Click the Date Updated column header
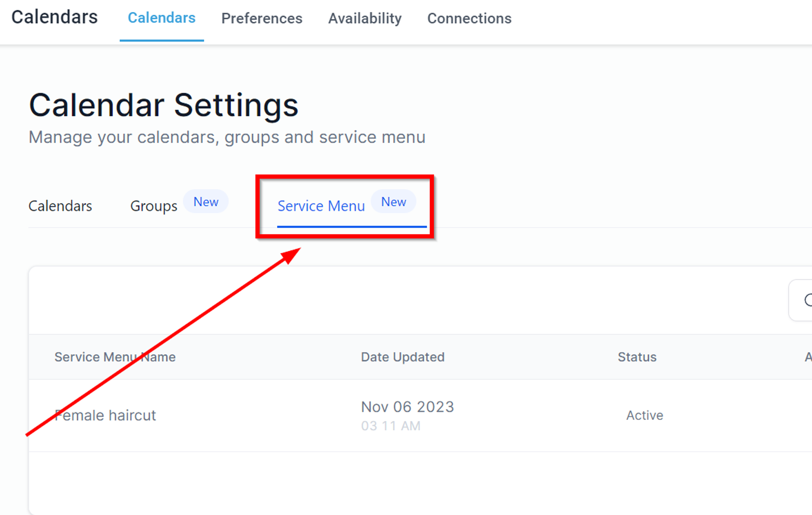 coord(403,357)
